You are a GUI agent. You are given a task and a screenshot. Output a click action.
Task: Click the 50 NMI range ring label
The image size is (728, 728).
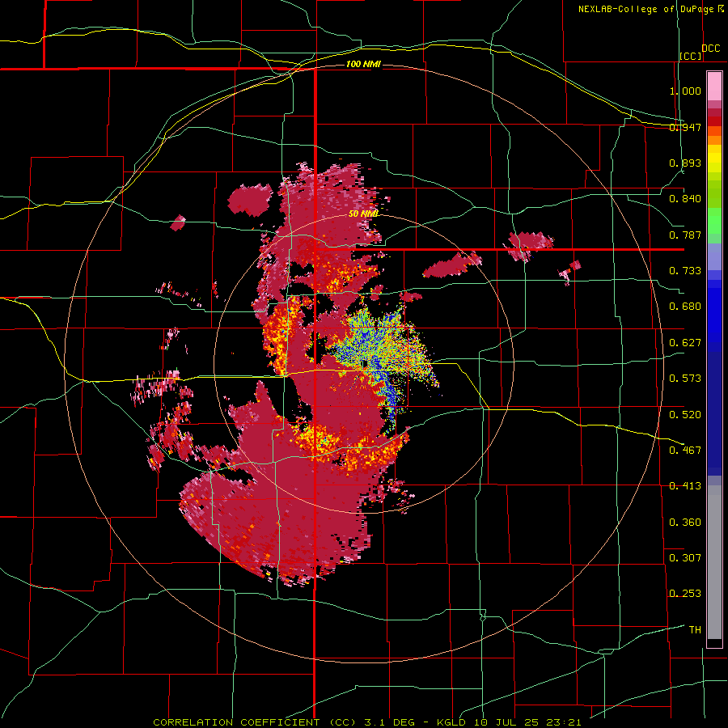363,214
